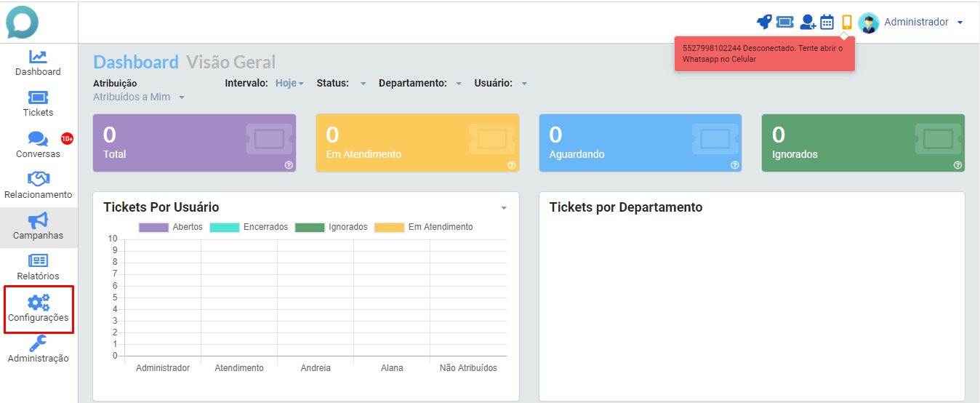
Task: Go to Campanhas megaphone icon
Action: pyautogui.click(x=39, y=220)
